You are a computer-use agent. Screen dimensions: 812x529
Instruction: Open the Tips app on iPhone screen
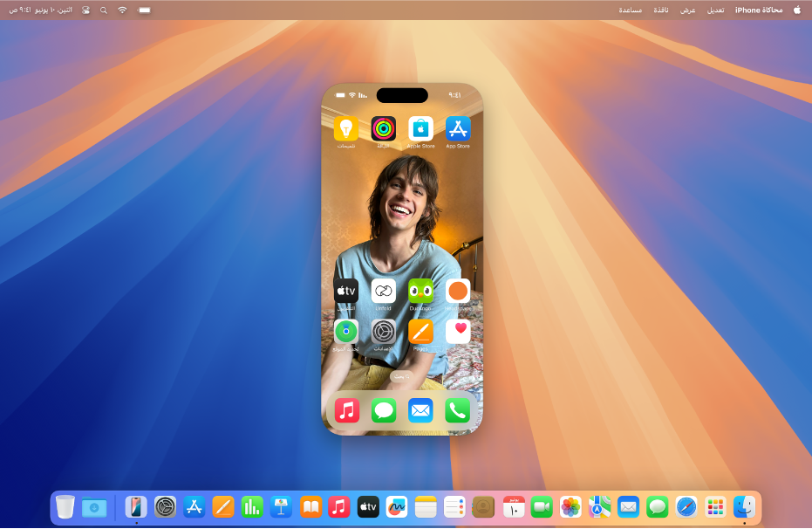[x=346, y=129]
